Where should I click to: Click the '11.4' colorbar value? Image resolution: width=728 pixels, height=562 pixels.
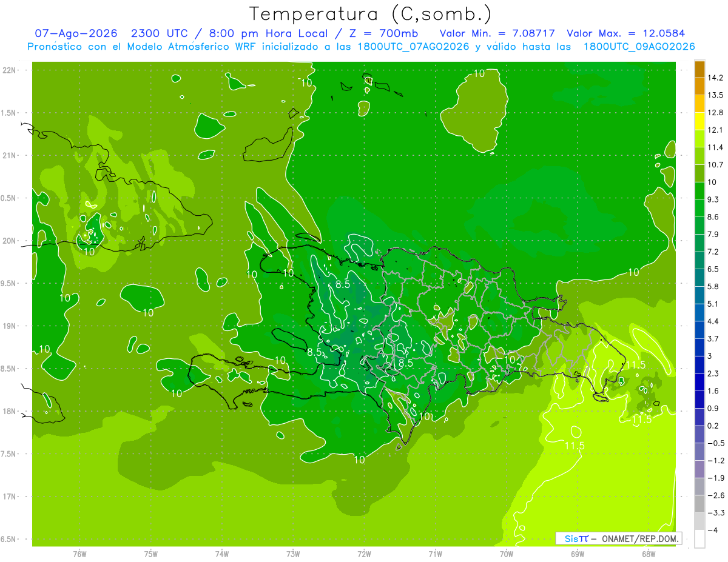coord(715,147)
